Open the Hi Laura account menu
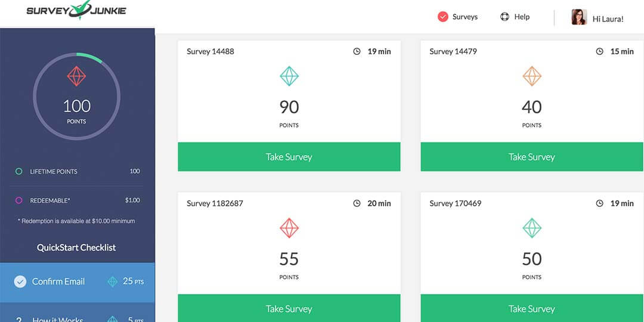 coord(608,19)
